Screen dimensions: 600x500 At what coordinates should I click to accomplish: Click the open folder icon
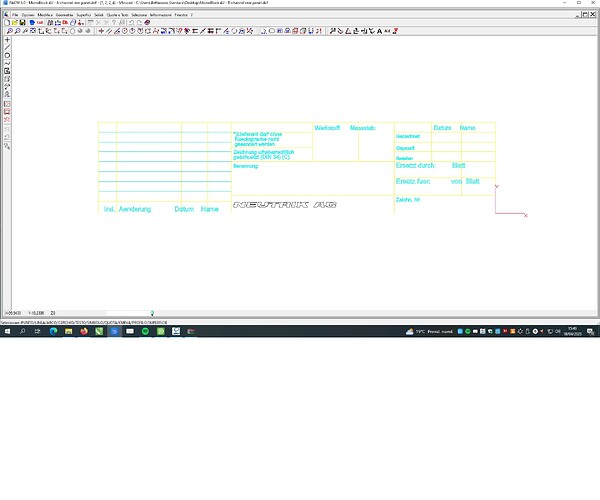[15, 23]
